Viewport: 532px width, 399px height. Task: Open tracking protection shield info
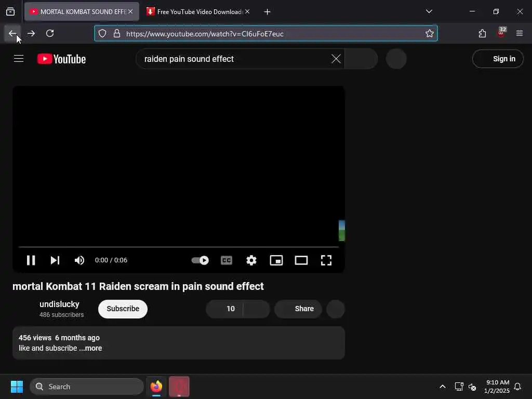[102, 33]
